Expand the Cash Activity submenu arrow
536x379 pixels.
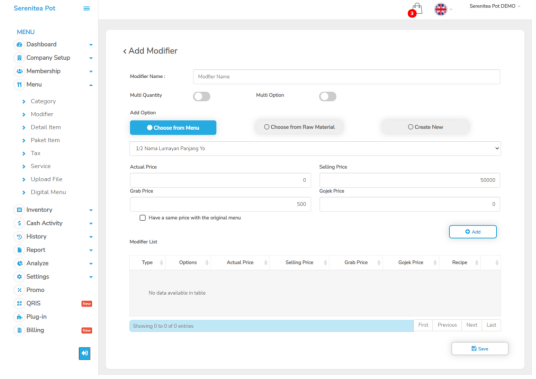(x=91, y=224)
